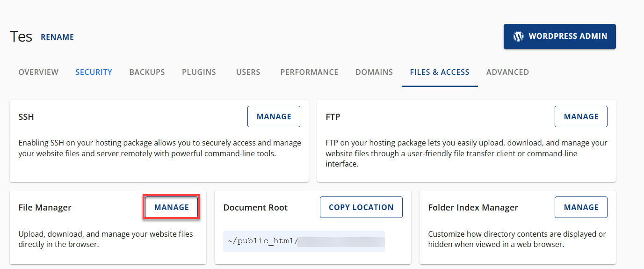The height and width of the screenshot is (269, 644).
Task: Open the Overview tab
Action: point(38,72)
